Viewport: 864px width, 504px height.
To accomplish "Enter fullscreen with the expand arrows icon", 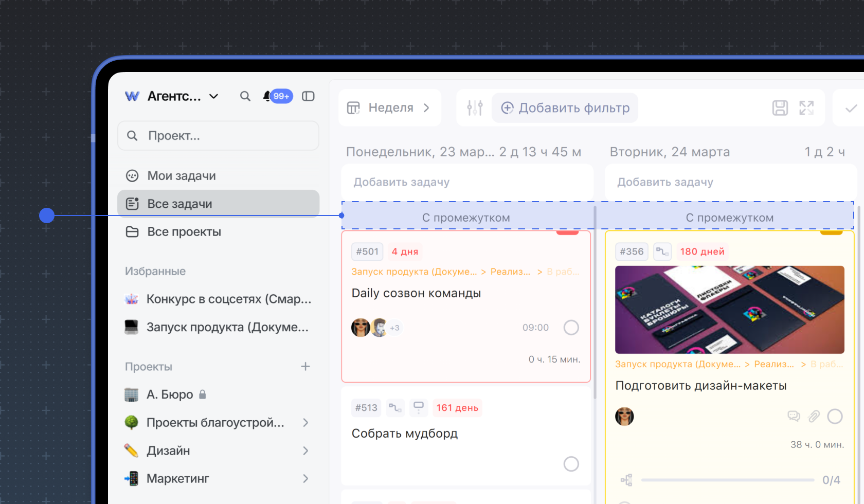I will point(806,108).
